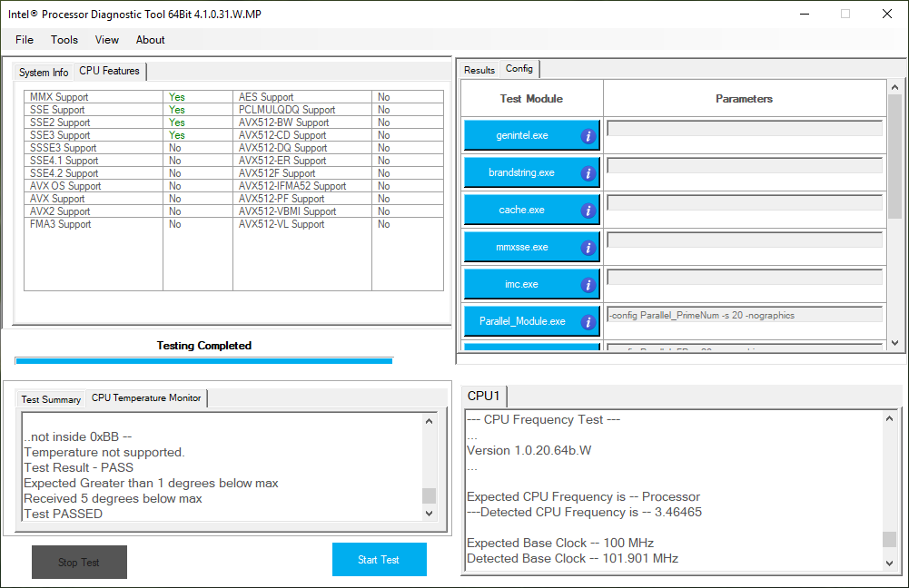The height and width of the screenshot is (588, 909).
Task: Open the Tools menu
Action: click(64, 40)
